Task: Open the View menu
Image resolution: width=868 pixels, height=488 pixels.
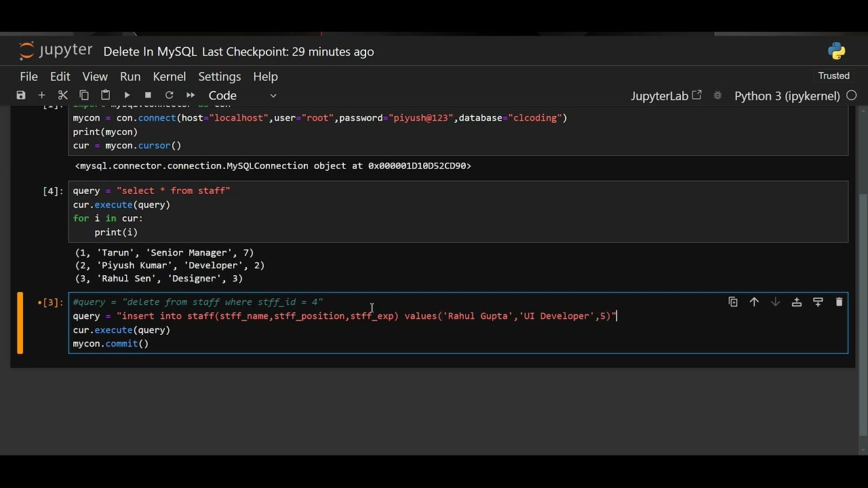Action: coord(95,77)
